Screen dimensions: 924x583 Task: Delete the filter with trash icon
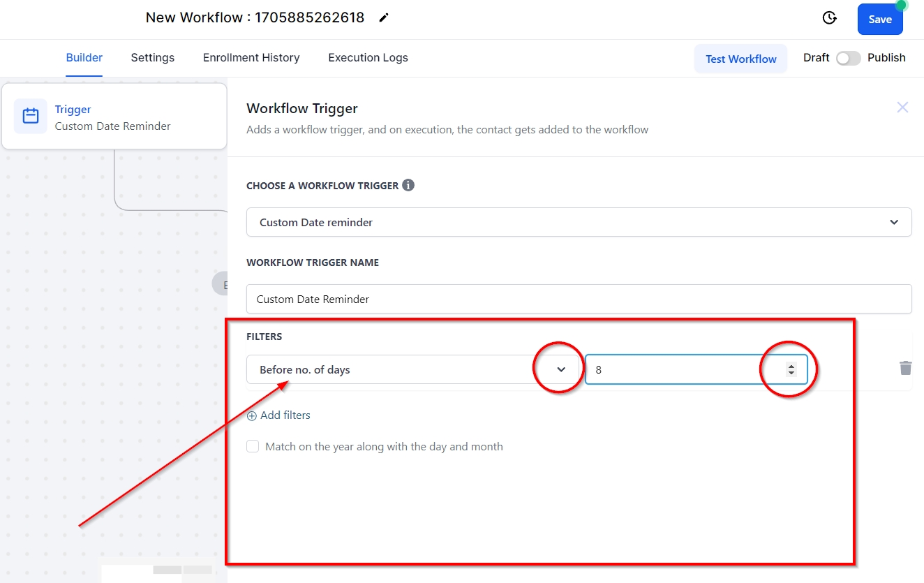click(x=905, y=368)
